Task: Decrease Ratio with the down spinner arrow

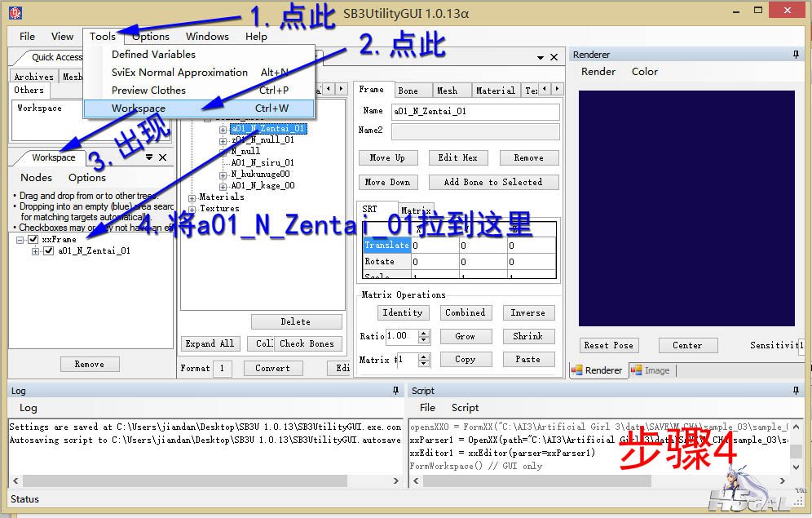Action: pos(424,340)
